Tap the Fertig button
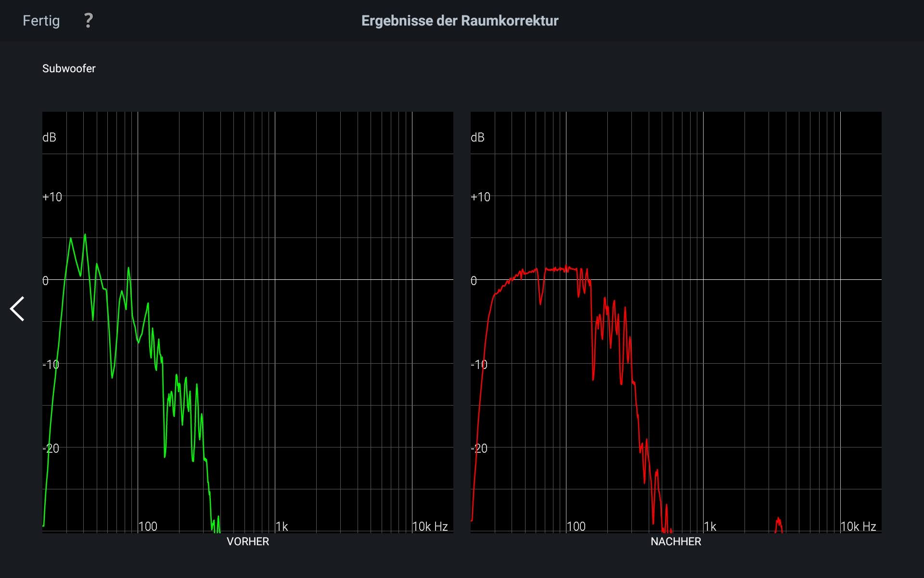The width and height of the screenshot is (924, 578). pyautogui.click(x=41, y=21)
